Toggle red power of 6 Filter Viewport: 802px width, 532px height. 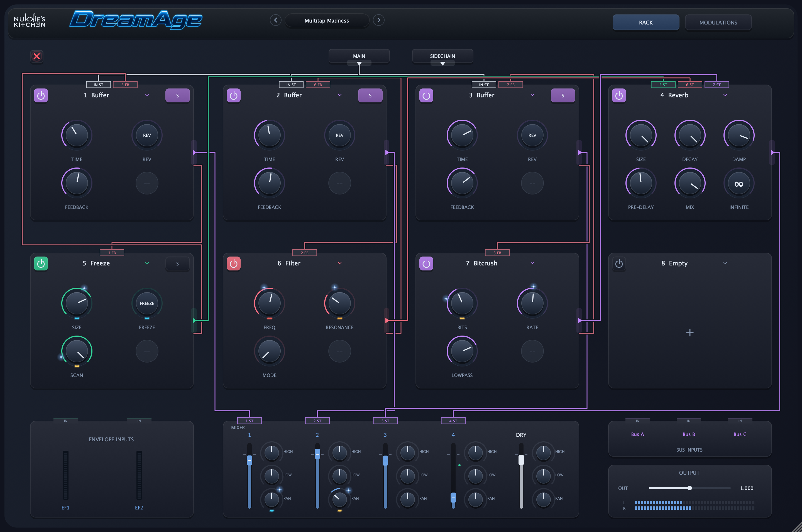tap(234, 263)
